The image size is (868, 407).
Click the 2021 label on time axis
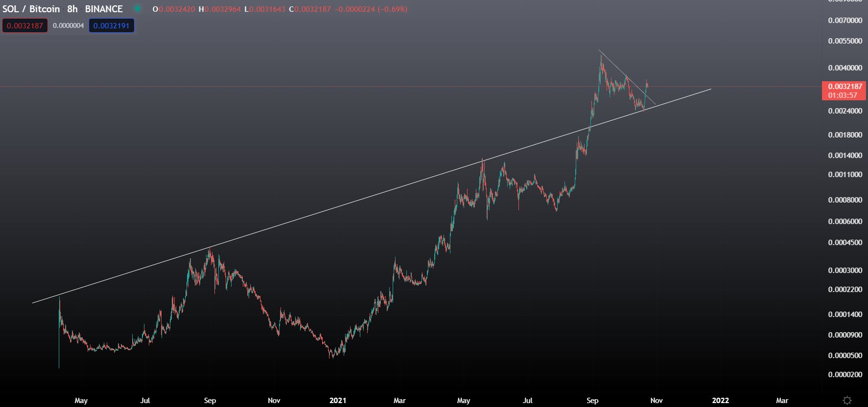[x=338, y=400]
